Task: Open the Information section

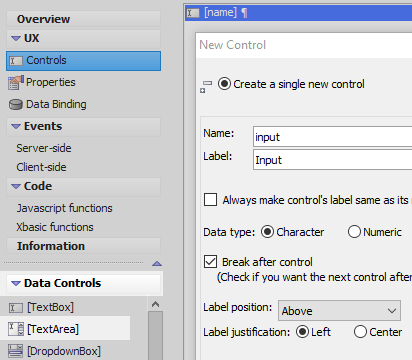Action: 83,246
